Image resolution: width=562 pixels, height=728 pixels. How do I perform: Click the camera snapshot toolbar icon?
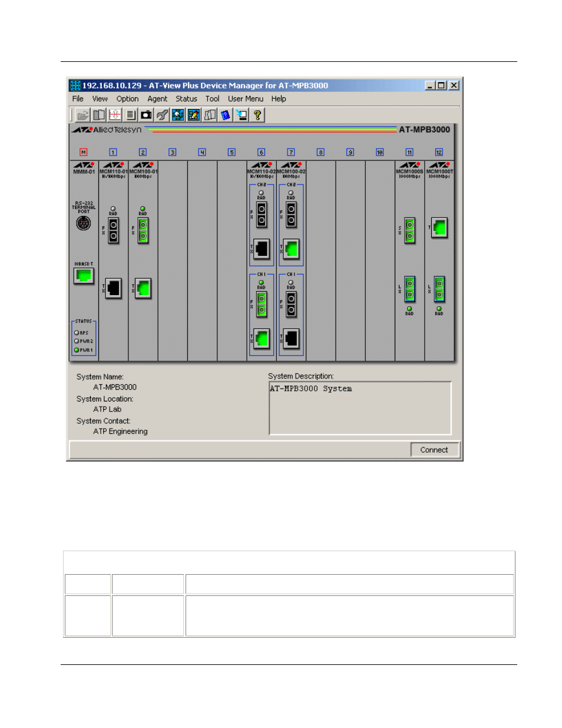(x=146, y=115)
